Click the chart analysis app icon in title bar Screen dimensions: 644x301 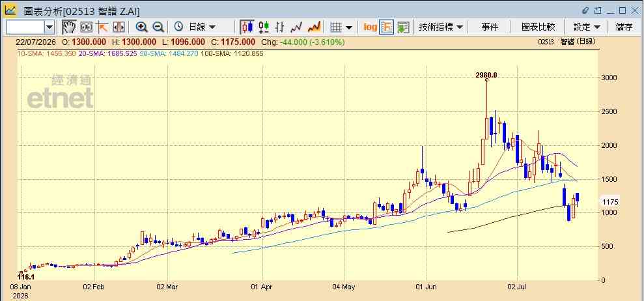(x=10, y=10)
